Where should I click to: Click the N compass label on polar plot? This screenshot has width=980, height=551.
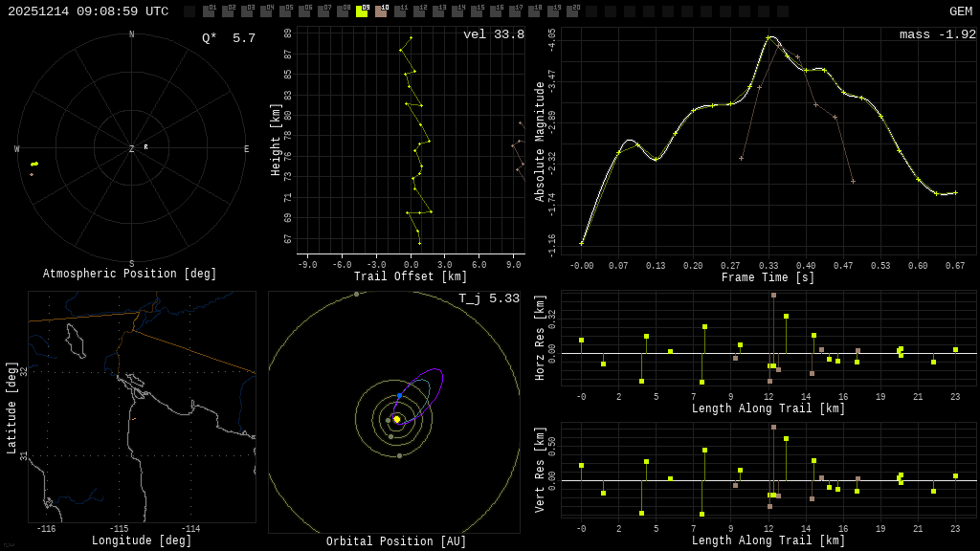pos(131,34)
